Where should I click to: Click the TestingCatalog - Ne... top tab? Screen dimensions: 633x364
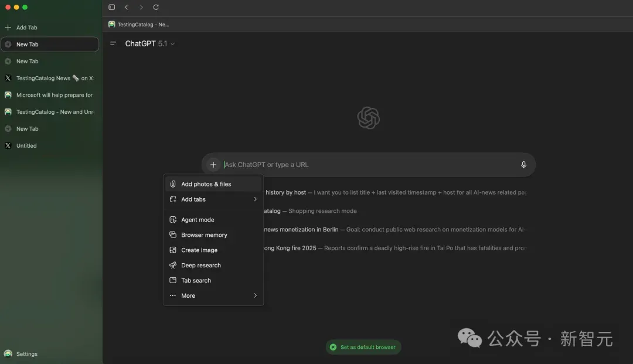[139, 25]
